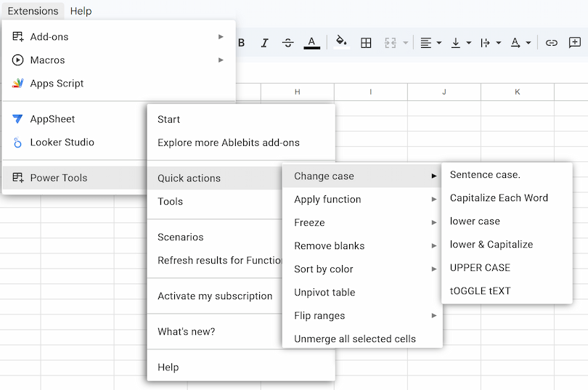588x390 pixels.
Task: Click the AppSheet icon
Action: click(x=17, y=119)
